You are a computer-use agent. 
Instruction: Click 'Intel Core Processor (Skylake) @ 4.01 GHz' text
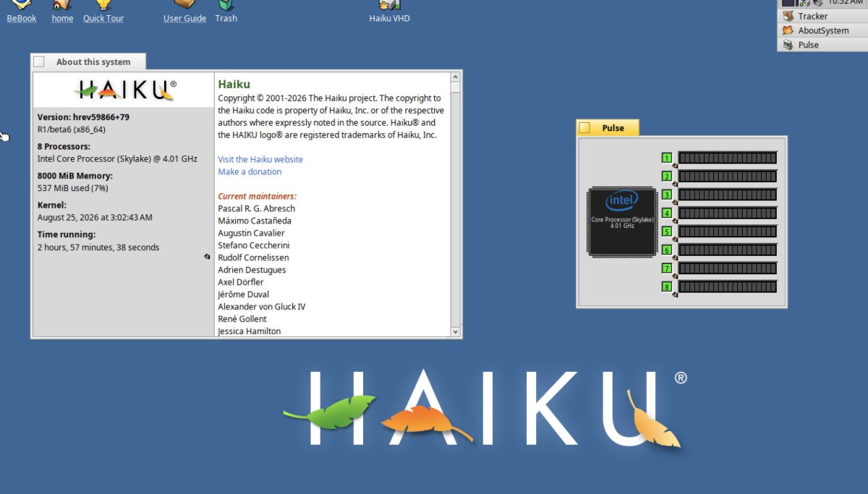(117, 158)
